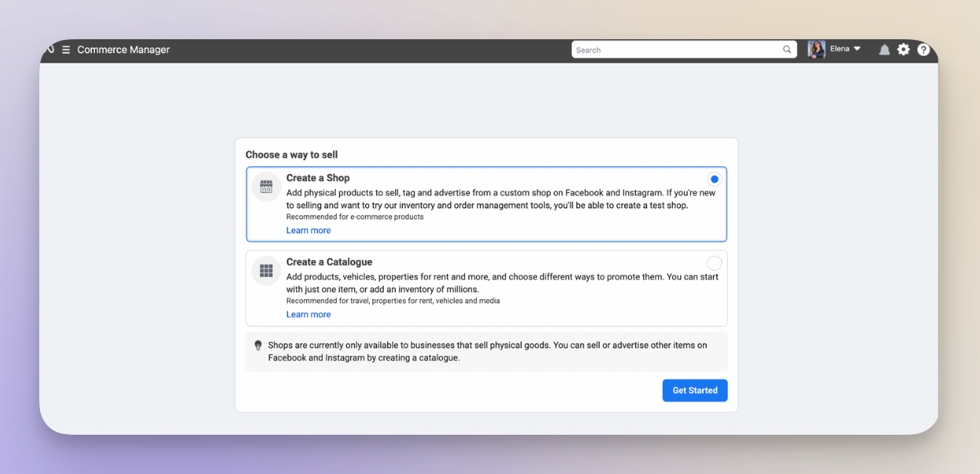This screenshot has height=474, width=980.
Task: Open Learn more under Create a Catalogue
Action: point(309,314)
